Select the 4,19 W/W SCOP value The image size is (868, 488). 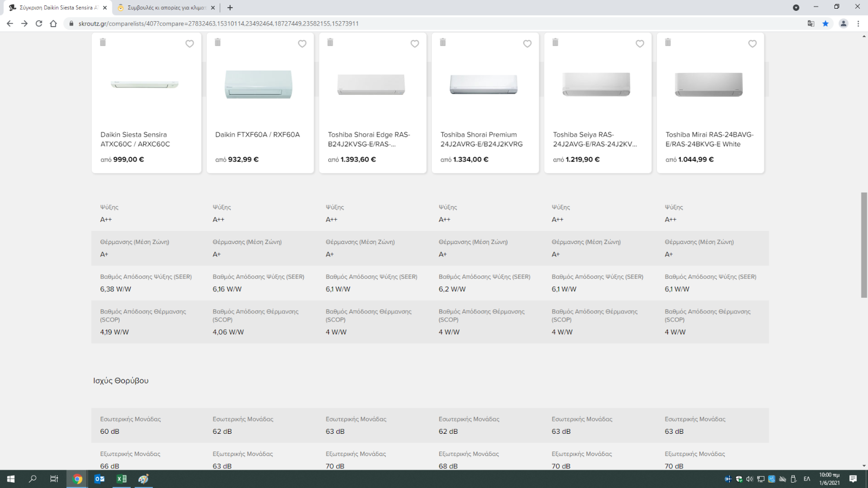[x=114, y=332]
